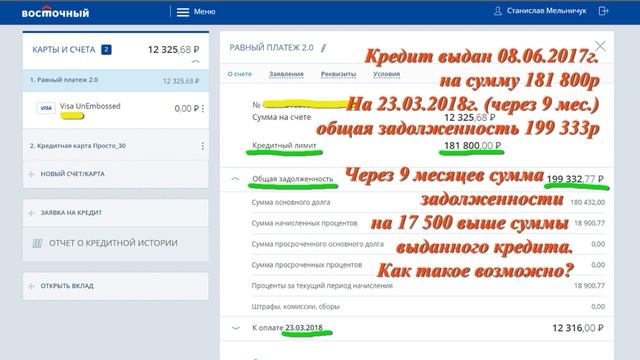Click Проценты за текущий период начисления row
This screenshot has width=640, height=360.
coord(428,286)
